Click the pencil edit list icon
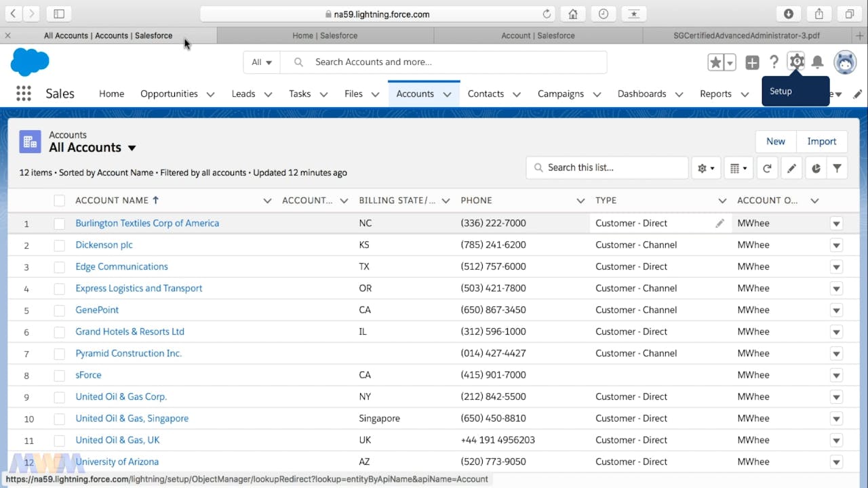The width and height of the screenshot is (868, 488). pos(791,168)
